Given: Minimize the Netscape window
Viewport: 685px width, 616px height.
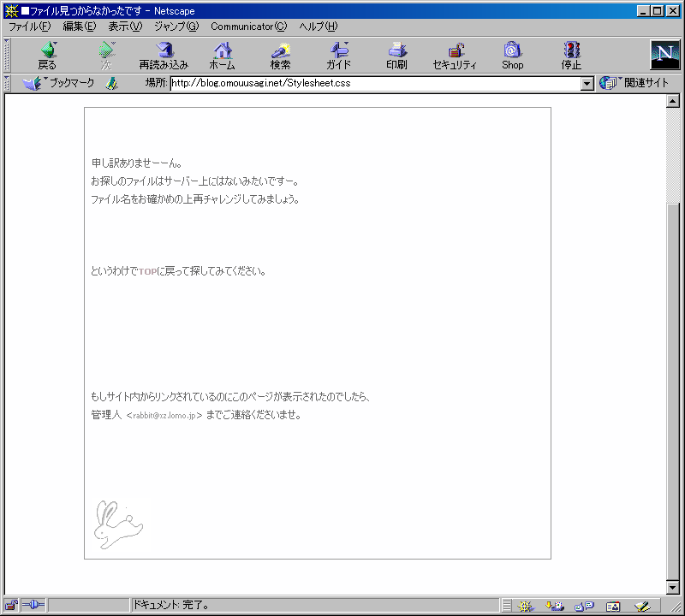Looking at the screenshot, I should 643,11.
